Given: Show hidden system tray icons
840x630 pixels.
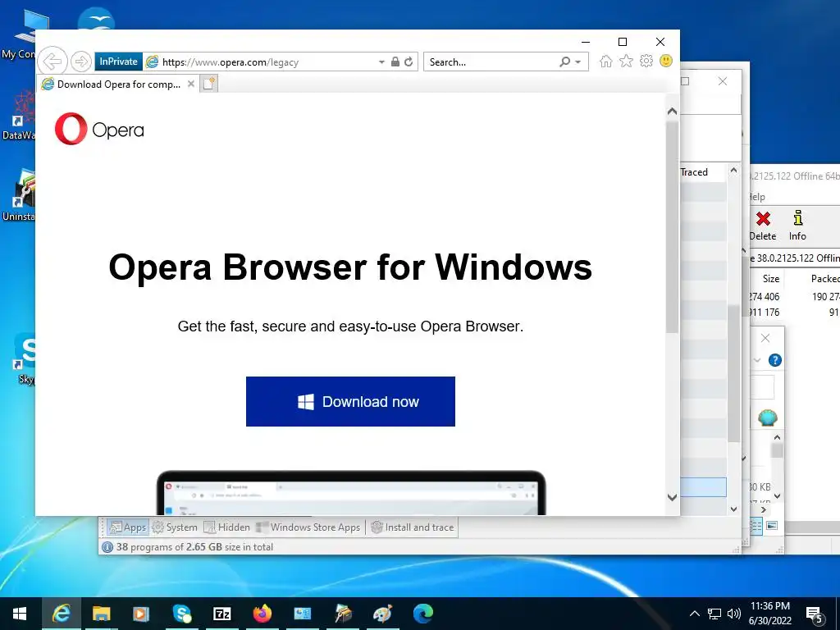Looking at the screenshot, I should (694, 614).
